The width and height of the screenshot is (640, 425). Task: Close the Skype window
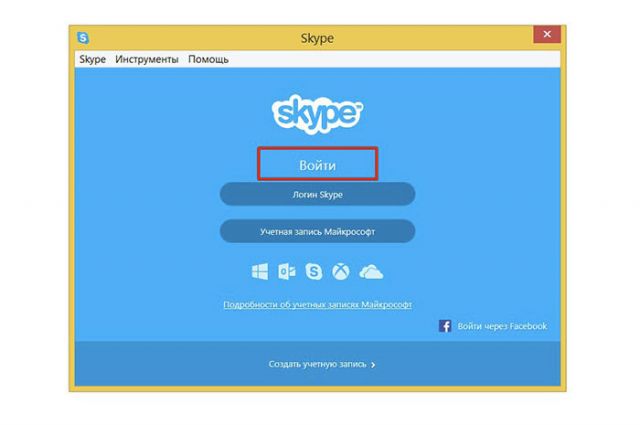pos(547,34)
